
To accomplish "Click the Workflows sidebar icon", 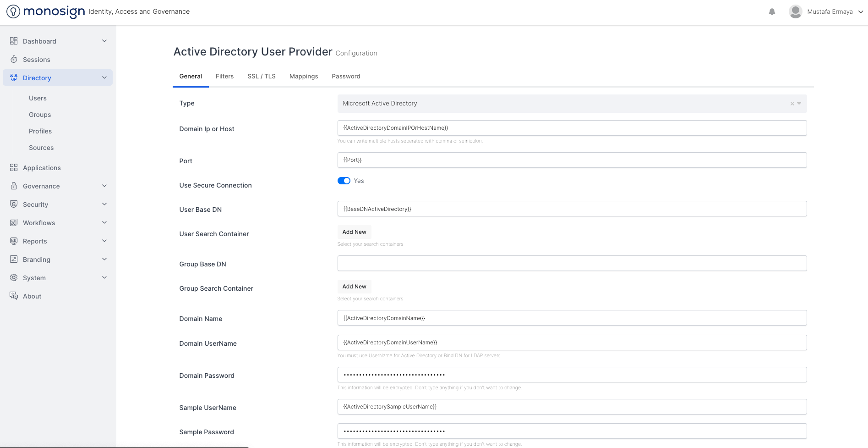I will [x=14, y=223].
